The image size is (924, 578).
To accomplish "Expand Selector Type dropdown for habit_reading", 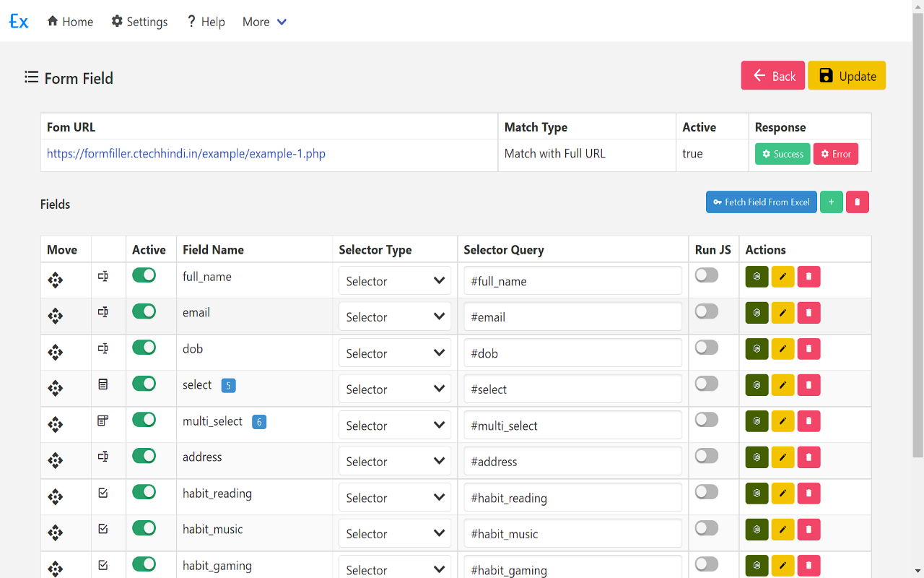I will pyautogui.click(x=394, y=498).
